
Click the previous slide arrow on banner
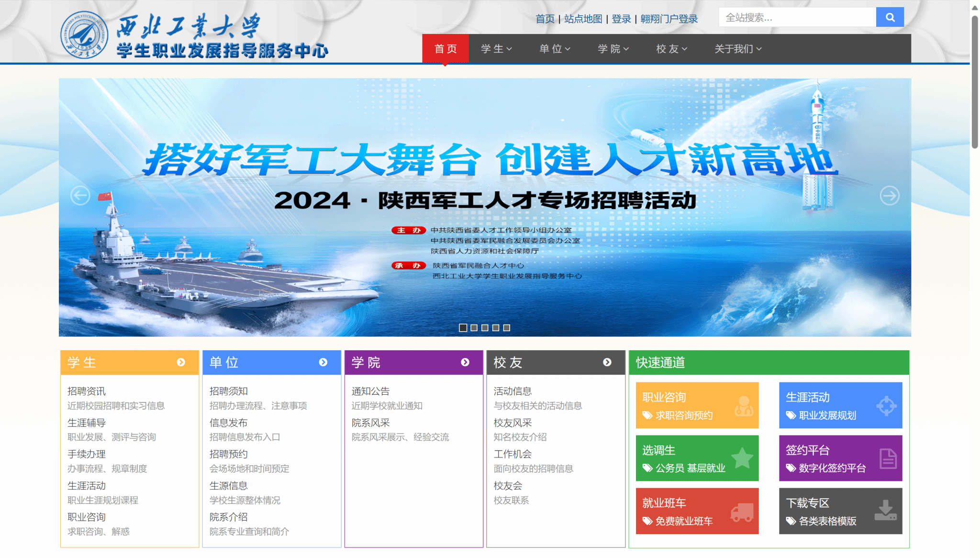point(80,196)
